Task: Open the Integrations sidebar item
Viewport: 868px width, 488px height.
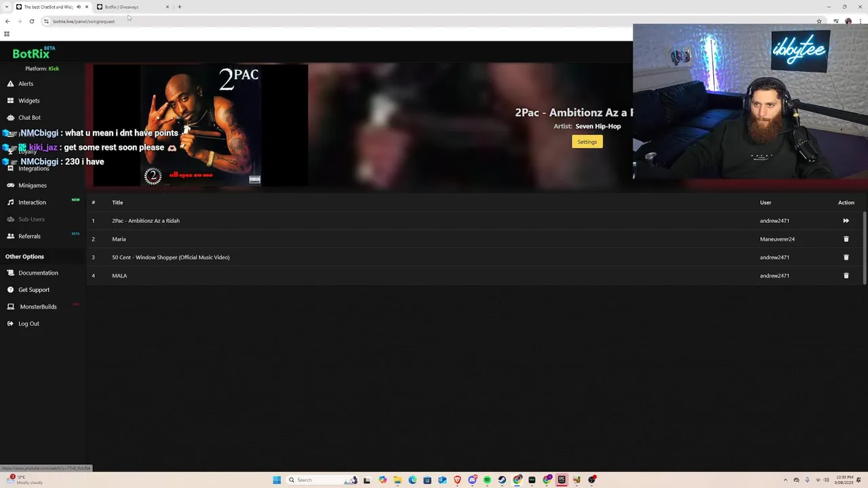Action: coord(33,168)
